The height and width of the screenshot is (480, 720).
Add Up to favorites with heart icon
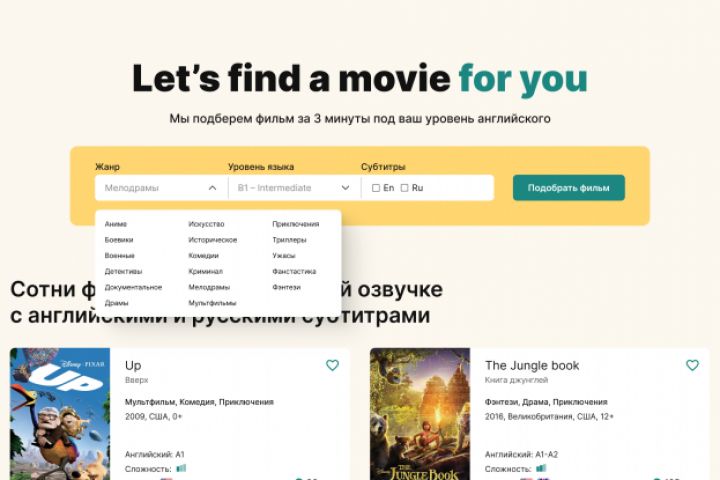pos(332,365)
